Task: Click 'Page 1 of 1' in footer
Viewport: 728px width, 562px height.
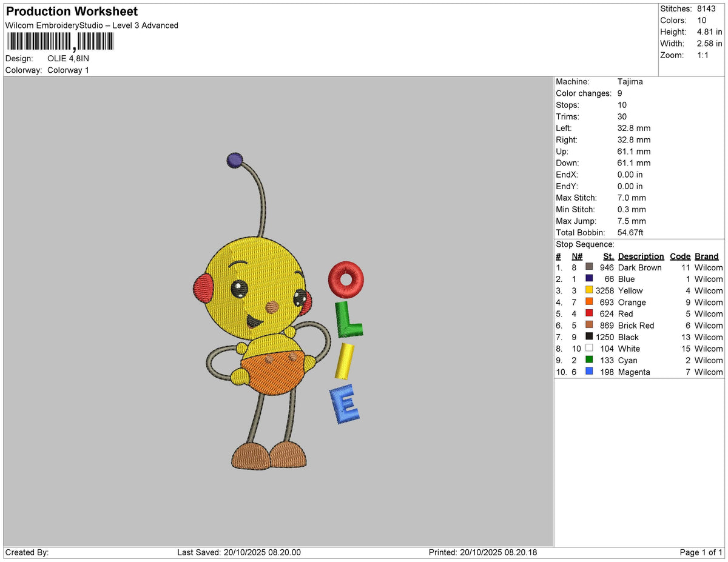Action: click(701, 552)
